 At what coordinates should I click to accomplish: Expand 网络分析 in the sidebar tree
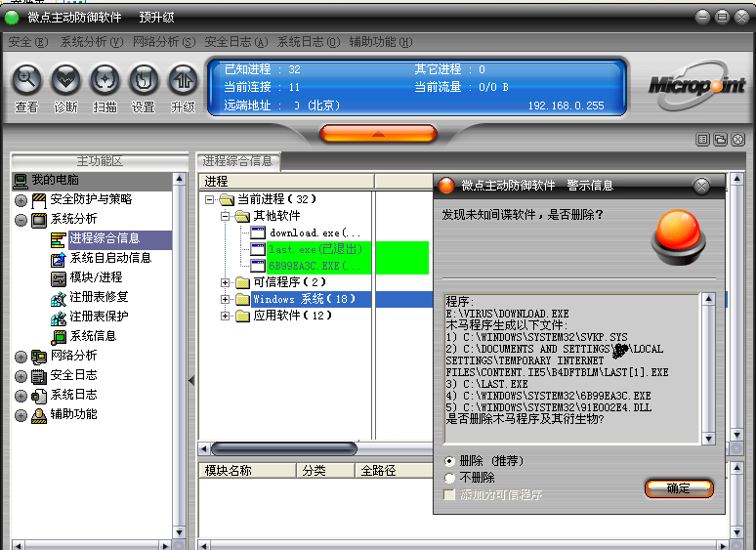(x=21, y=357)
